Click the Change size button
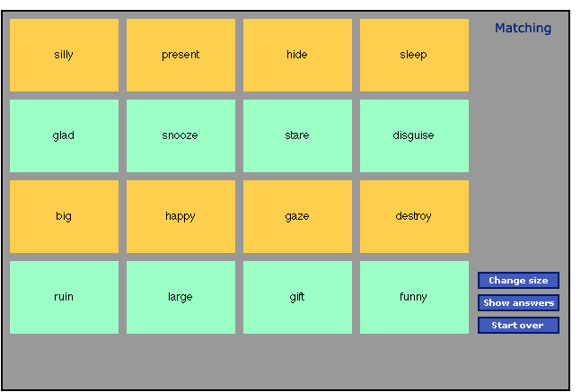 point(518,280)
